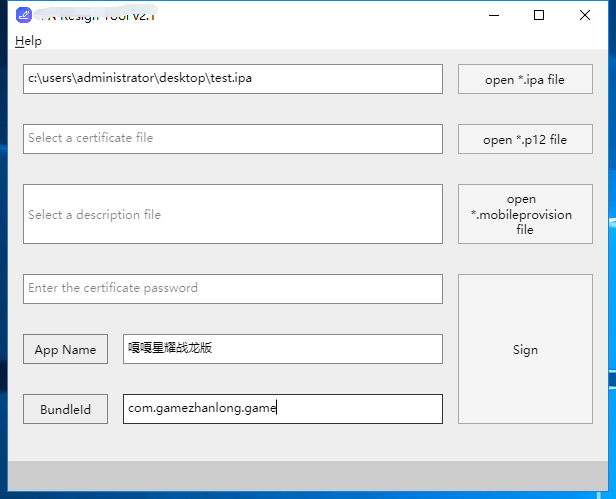The width and height of the screenshot is (616, 499).
Task: Click the BundleId button
Action: (x=65, y=409)
